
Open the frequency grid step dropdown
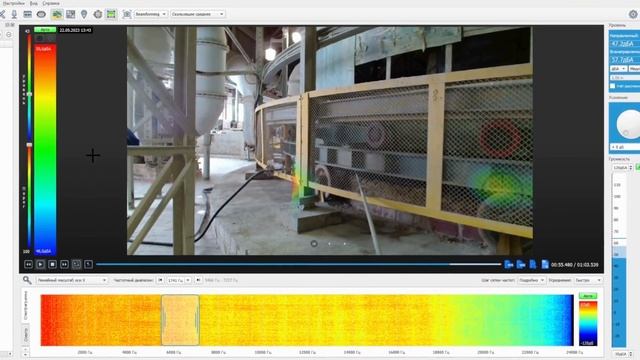point(531,280)
